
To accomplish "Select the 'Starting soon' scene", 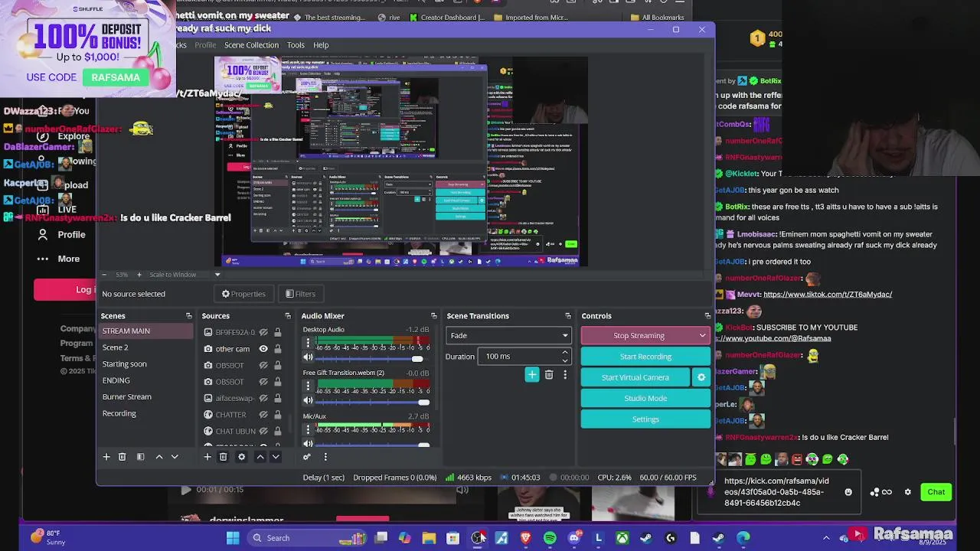I will (145, 364).
